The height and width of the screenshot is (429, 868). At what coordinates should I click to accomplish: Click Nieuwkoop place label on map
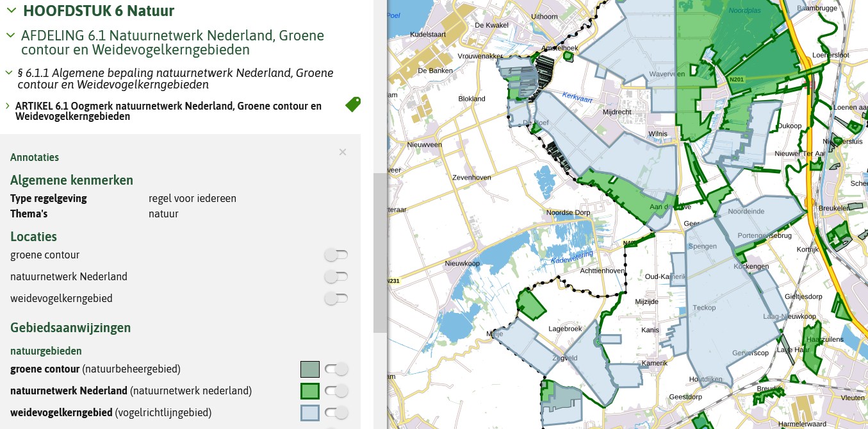463,264
